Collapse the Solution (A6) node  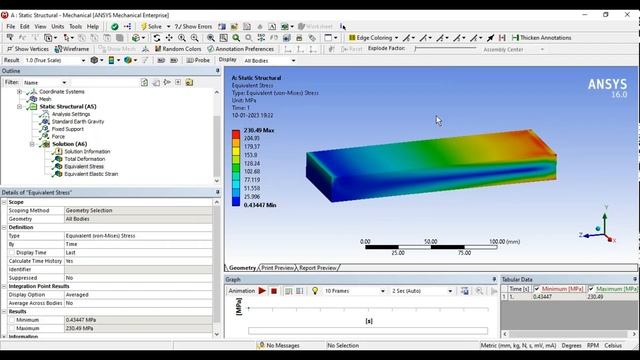[x=32, y=144]
